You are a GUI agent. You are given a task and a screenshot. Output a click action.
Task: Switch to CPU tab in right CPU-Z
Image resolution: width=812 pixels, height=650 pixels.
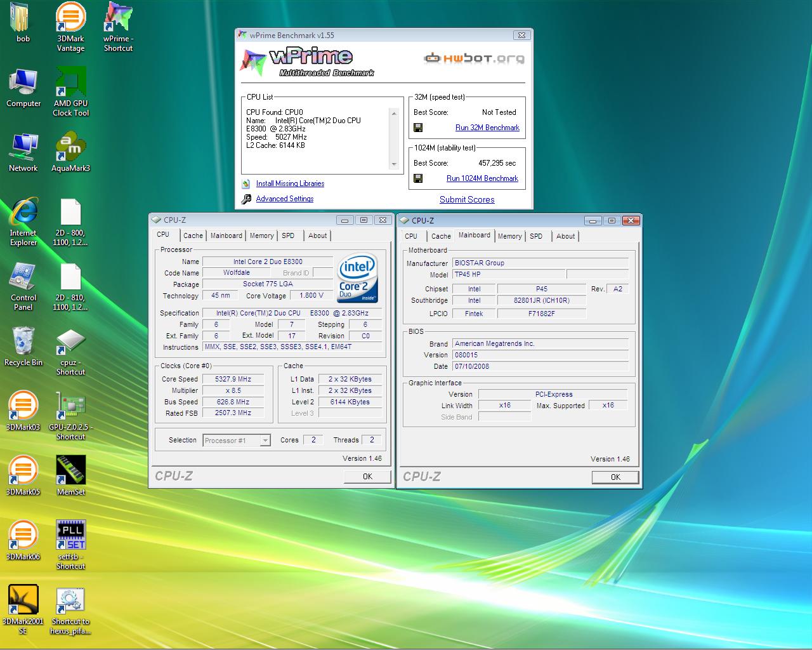click(411, 236)
